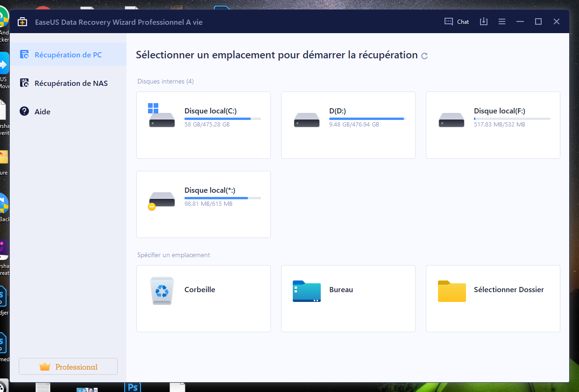
Task: Click the import scan session download icon
Action: pos(484,21)
